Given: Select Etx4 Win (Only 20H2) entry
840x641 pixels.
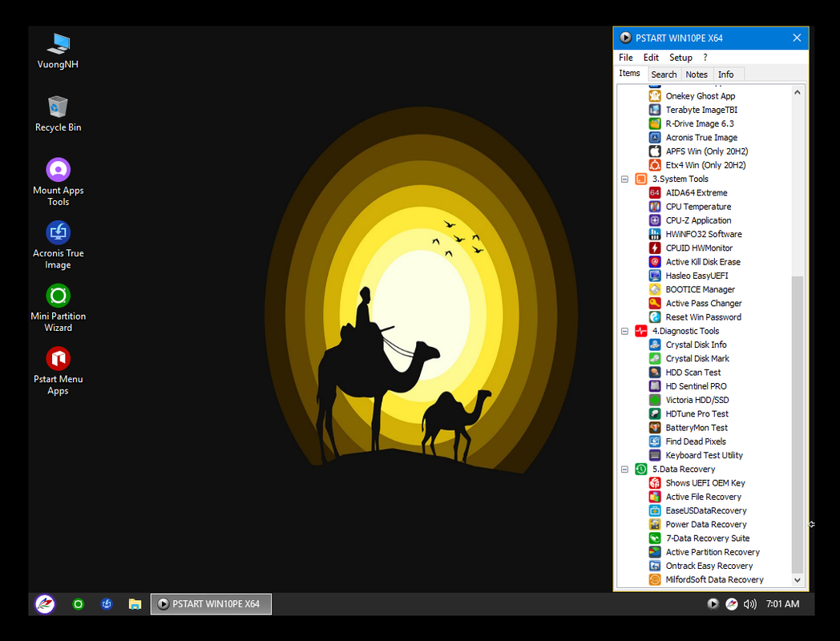Looking at the screenshot, I should pyautogui.click(x=705, y=165).
